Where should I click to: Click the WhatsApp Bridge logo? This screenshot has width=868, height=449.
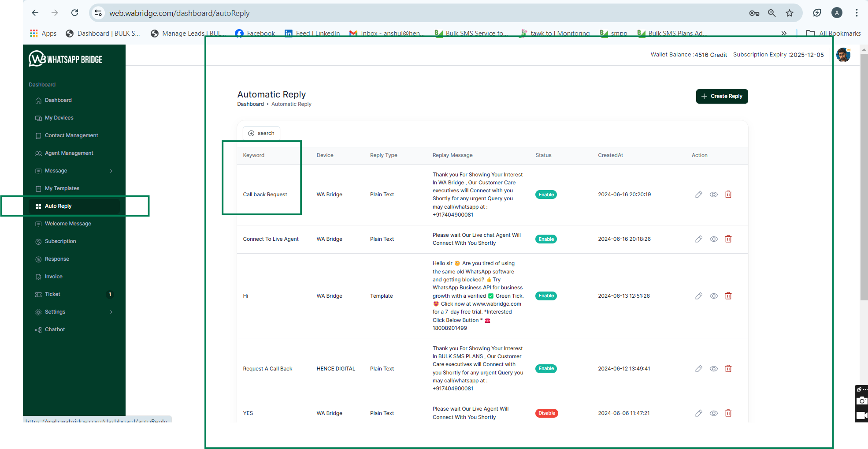[x=66, y=59]
